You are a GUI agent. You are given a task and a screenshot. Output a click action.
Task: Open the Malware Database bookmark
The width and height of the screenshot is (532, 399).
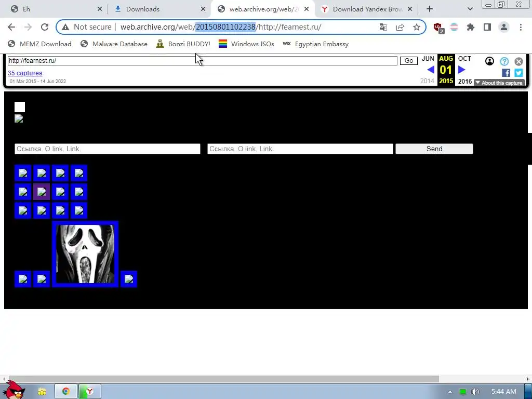pyautogui.click(x=114, y=44)
